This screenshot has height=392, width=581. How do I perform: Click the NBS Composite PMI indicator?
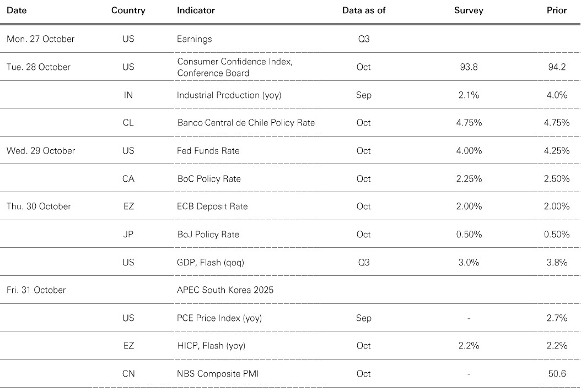[218, 374]
